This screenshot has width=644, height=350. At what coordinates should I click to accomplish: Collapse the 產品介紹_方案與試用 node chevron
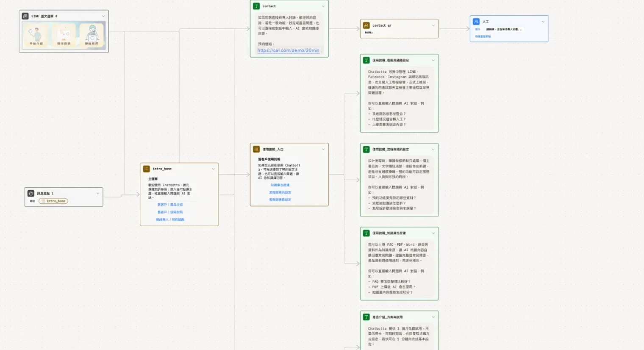pyautogui.click(x=433, y=317)
